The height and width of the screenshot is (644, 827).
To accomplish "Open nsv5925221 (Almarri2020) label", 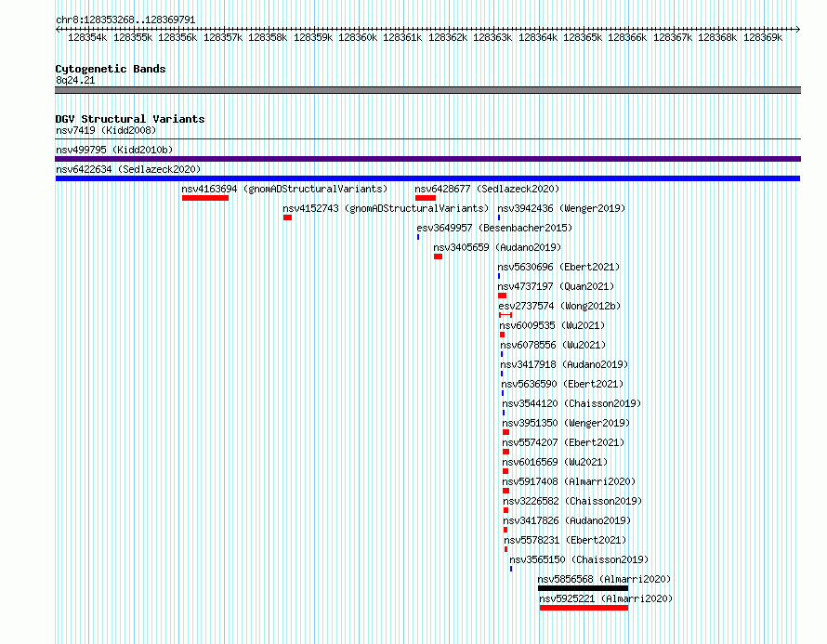I will point(606,598).
